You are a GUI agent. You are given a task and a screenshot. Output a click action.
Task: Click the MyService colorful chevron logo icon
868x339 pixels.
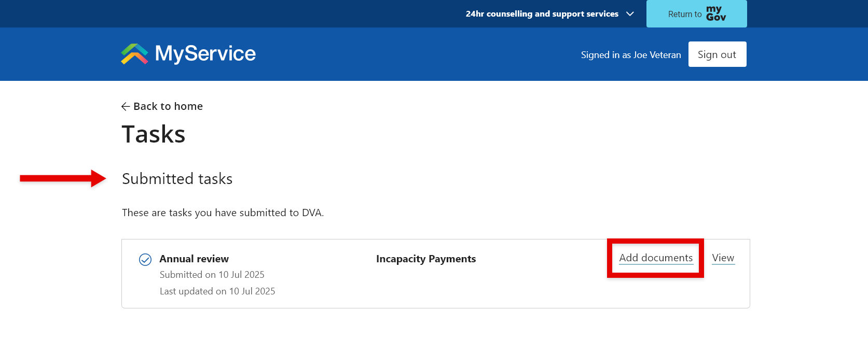134,54
